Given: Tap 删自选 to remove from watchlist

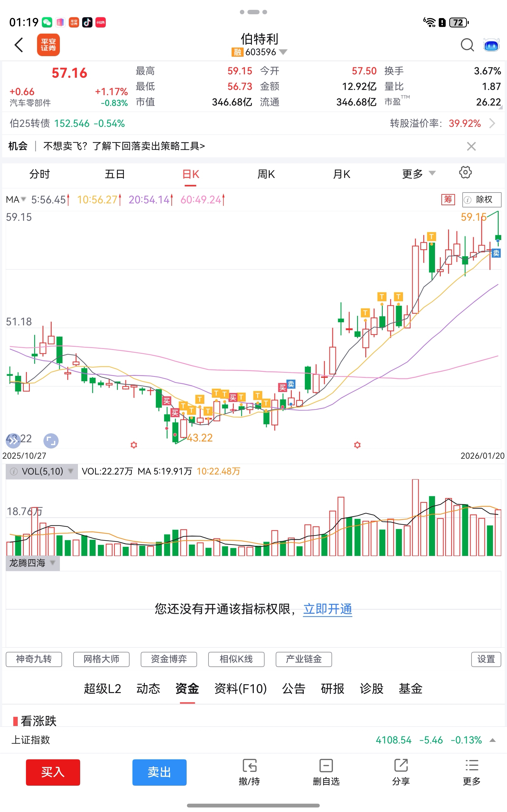Looking at the screenshot, I should [x=326, y=772].
